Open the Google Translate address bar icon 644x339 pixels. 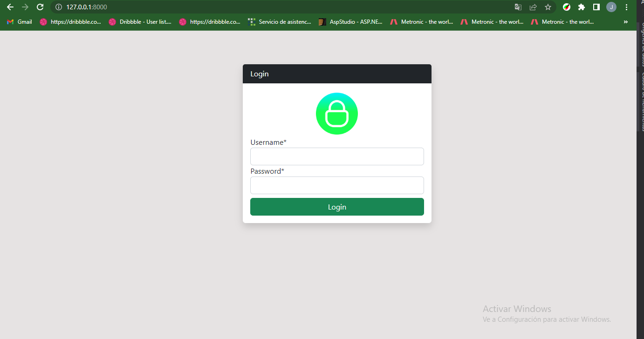pyautogui.click(x=518, y=7)
